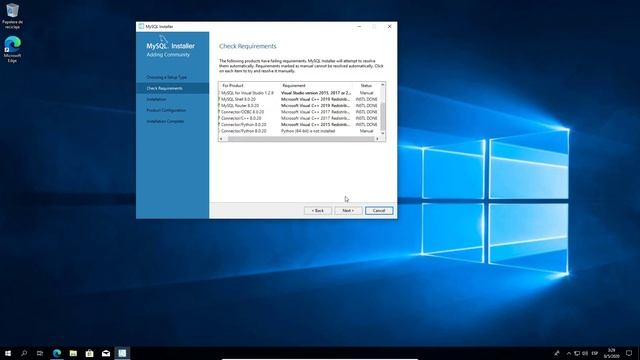The image size is (640, 360).
Task: Open Task View from the taskbar
Action: pyautogui.click(x=40, y=353)
